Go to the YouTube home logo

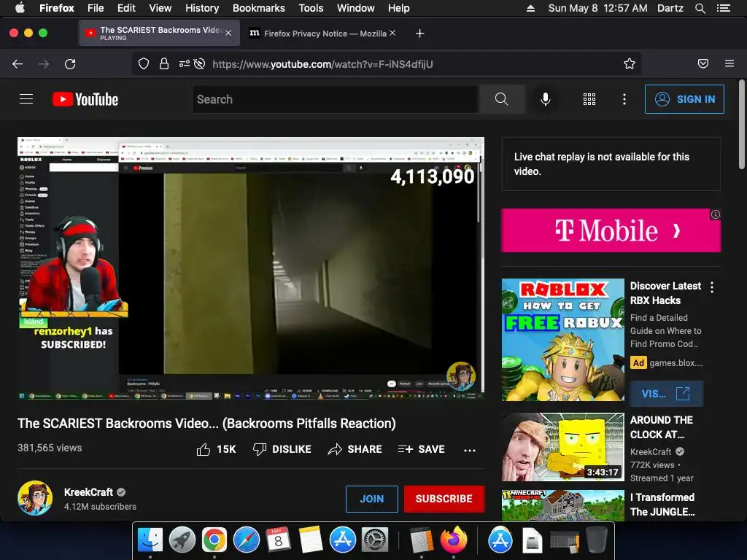[x=85, y=99]
